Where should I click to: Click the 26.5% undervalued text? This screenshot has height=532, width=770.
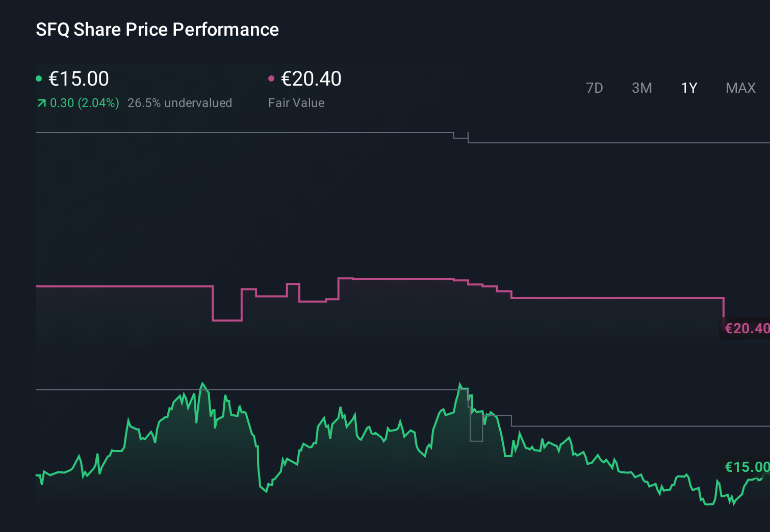click(179, 103)
